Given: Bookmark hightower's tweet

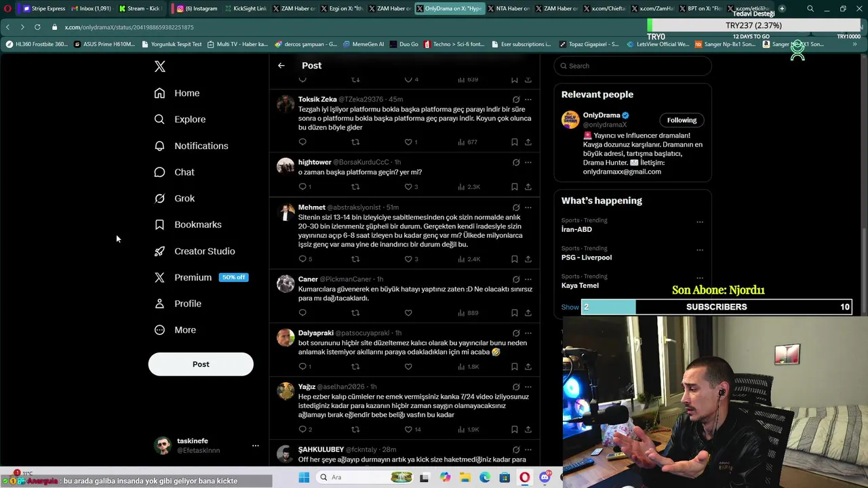Looking at the screenshot, I should pyautogui.click(x=515, y=186).
